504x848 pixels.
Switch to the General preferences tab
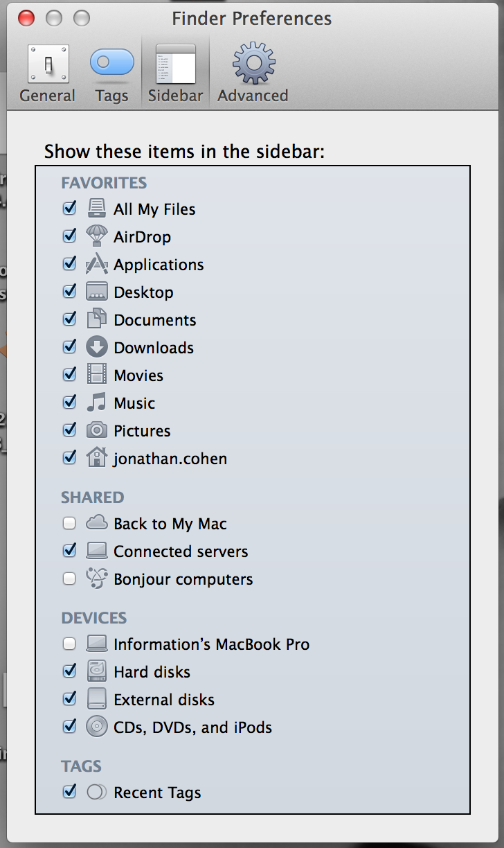tap(47, 73)
